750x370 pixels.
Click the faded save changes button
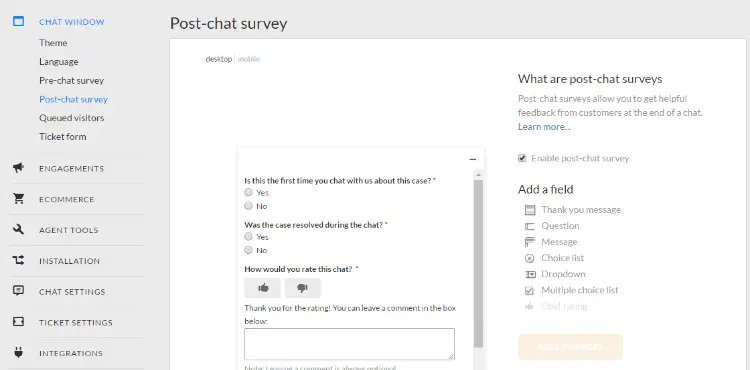click(570, 347)
